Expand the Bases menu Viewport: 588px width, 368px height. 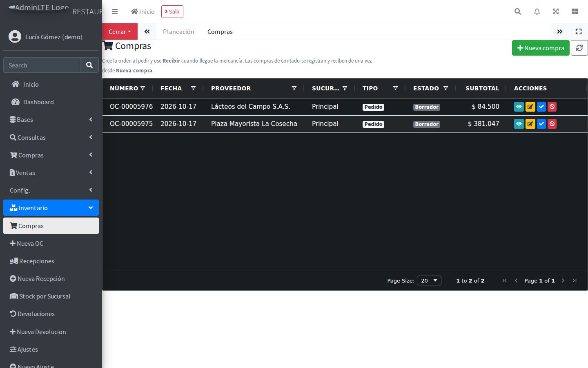point(51,120)
